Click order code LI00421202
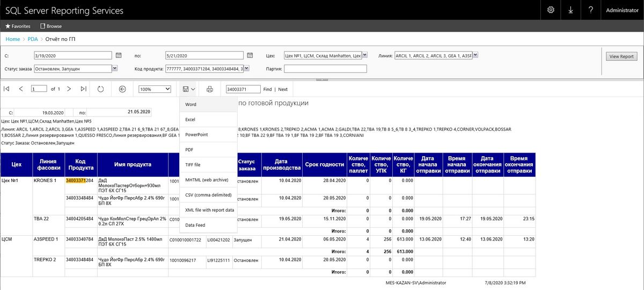 tap(219, 239)
